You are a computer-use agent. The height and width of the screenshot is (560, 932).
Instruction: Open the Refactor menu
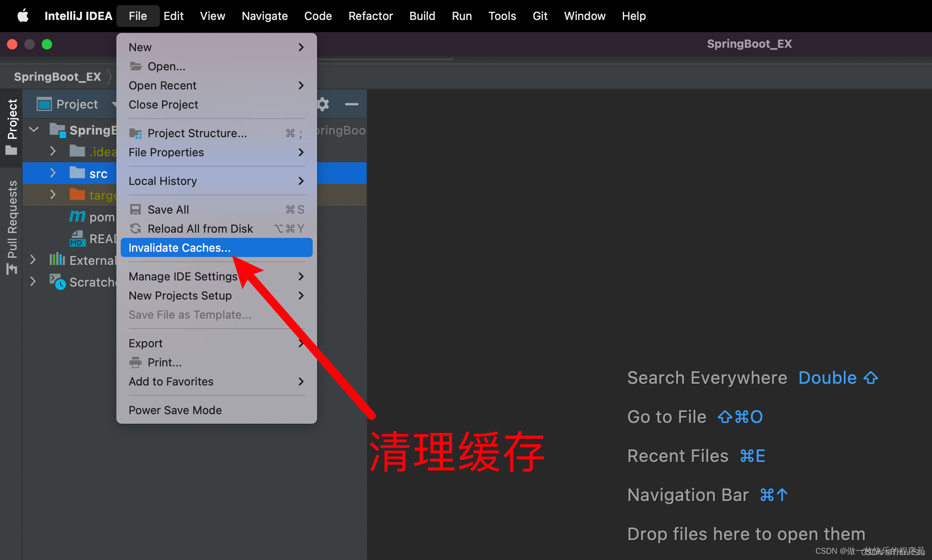370,16
